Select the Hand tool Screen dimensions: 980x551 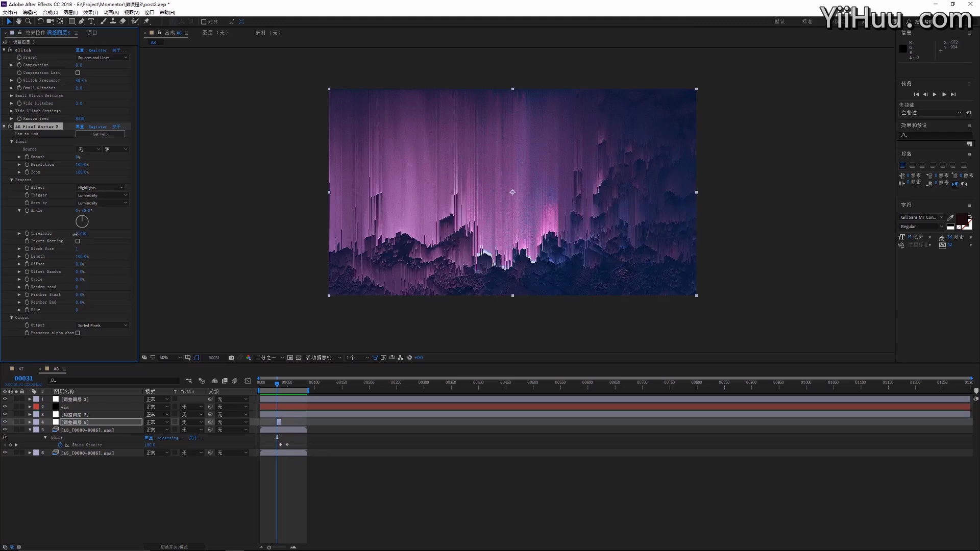coord(18,21)
